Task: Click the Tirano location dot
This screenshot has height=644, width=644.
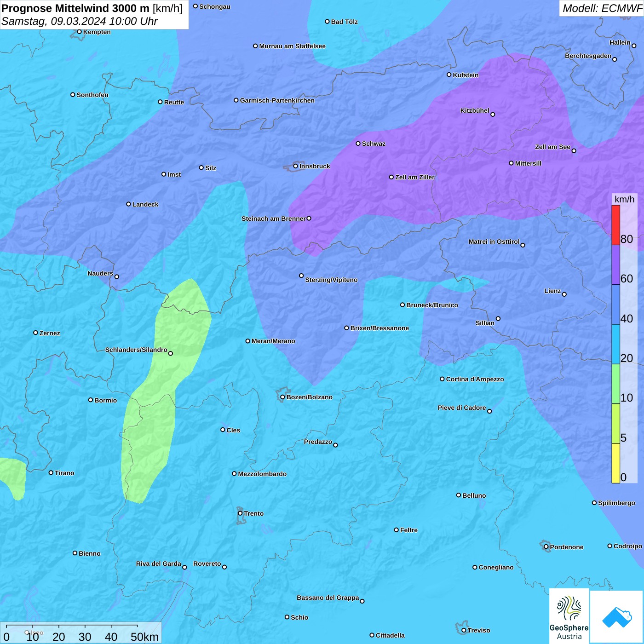Action: 51,472
